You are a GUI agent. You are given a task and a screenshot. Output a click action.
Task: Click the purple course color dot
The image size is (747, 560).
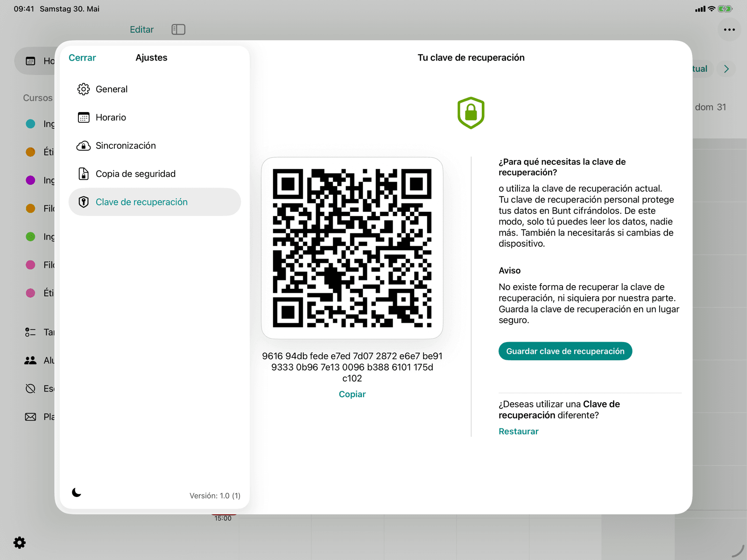point(30,180)
